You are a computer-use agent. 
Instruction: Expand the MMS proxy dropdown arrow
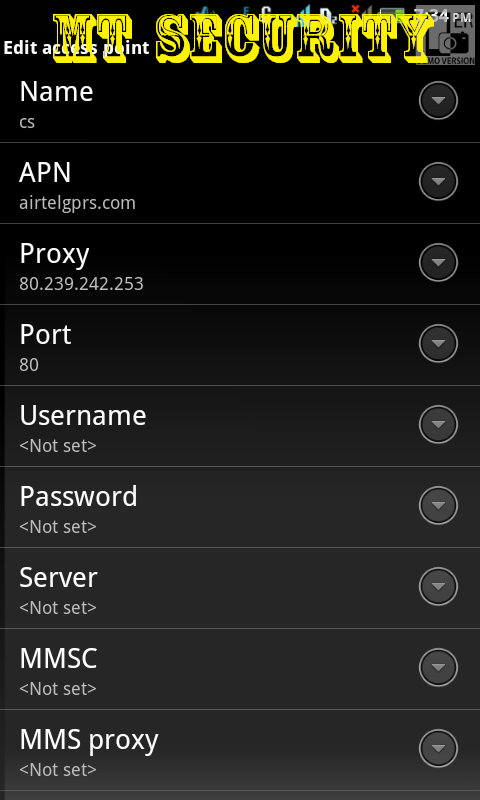[x=438, y=748]
